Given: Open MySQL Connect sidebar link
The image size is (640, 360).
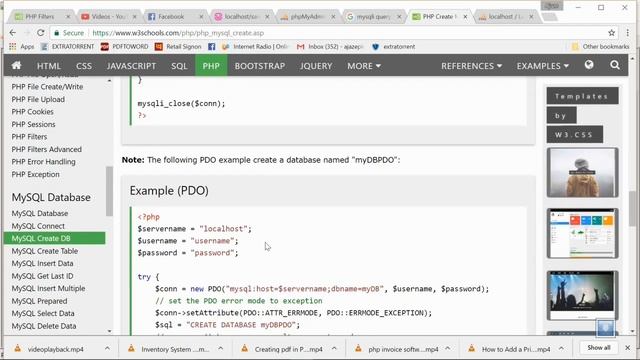Looking at the screenshot, I should coord(38,226).
